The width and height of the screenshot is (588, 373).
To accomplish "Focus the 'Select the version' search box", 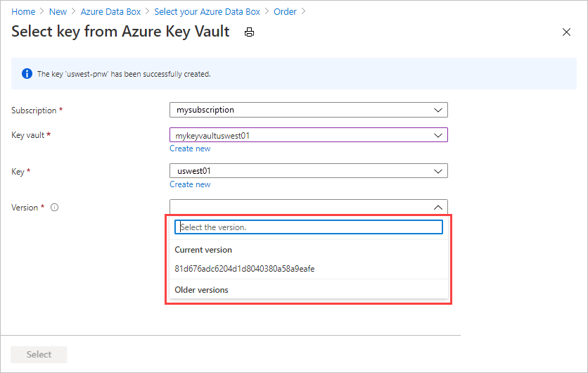I will click(308, 227).
